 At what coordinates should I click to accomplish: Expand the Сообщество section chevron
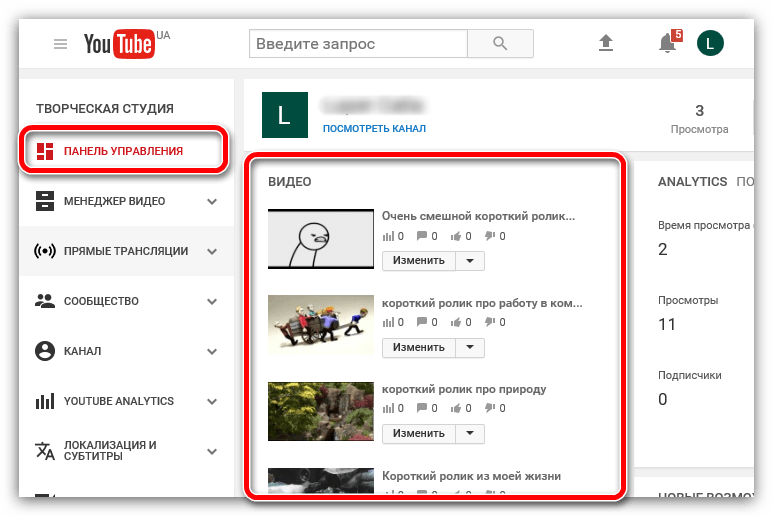point(212,302)
